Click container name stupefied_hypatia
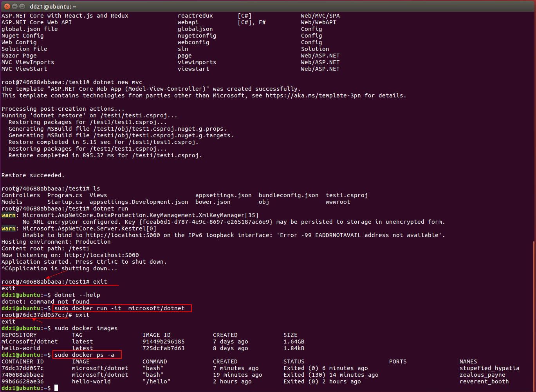Screen dimensions: 536x392 [489, 368]
